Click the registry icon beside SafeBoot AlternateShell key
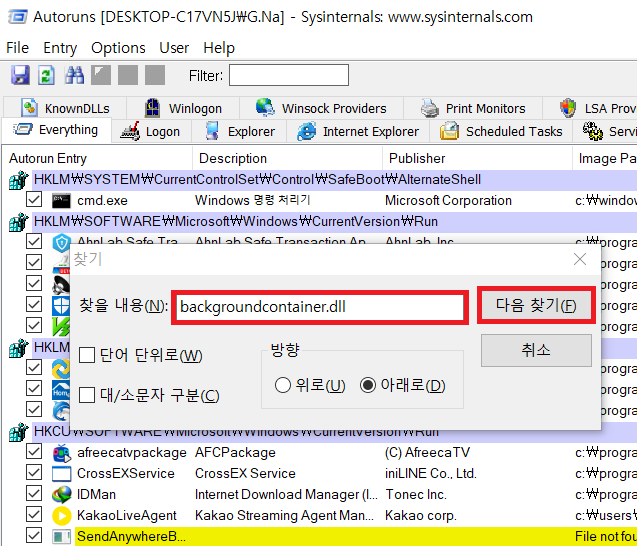 [x=19, y=180]
